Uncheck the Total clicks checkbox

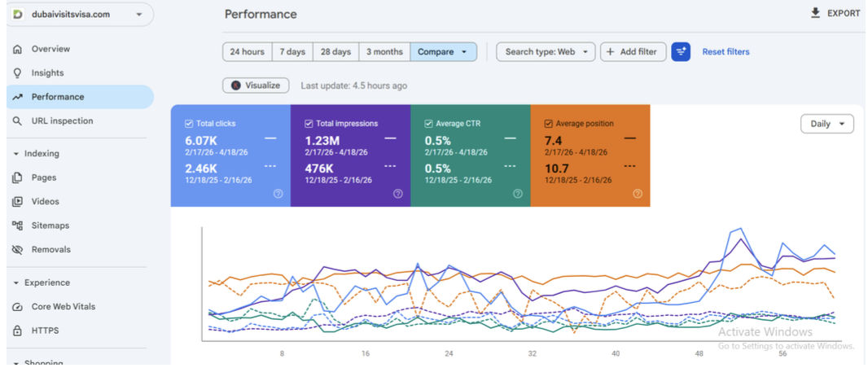pyautogui.click(x=189, y=124)
